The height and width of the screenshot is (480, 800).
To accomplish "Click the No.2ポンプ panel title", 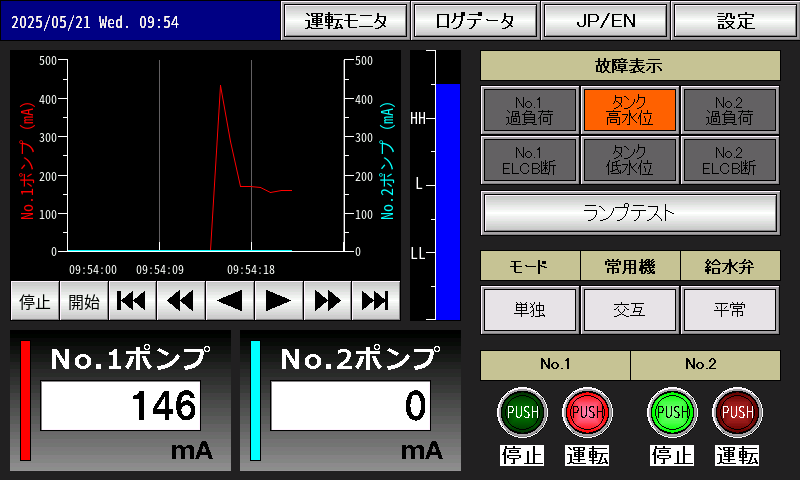I will tap(360, 359).
